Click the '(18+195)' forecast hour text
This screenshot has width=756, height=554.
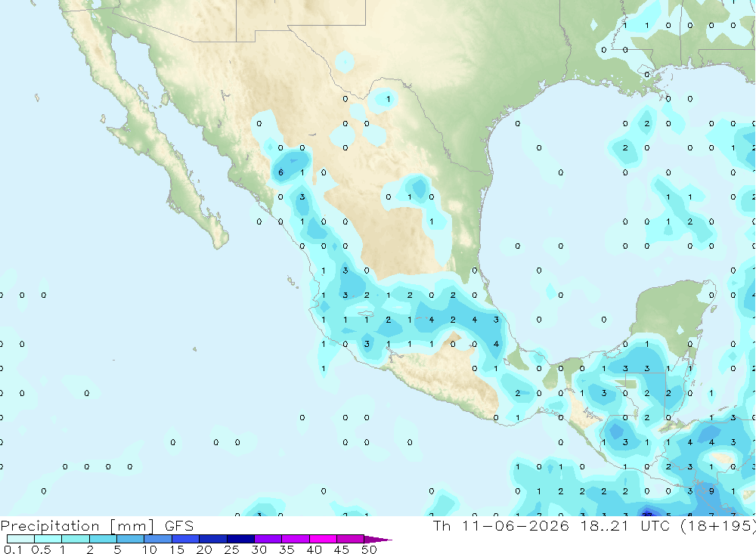click(718, 526)
